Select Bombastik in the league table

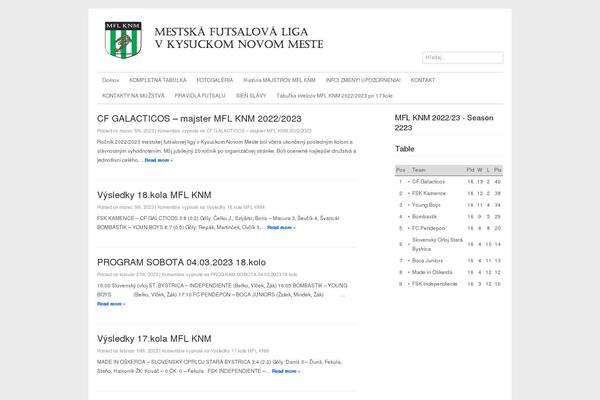(424, 217)
